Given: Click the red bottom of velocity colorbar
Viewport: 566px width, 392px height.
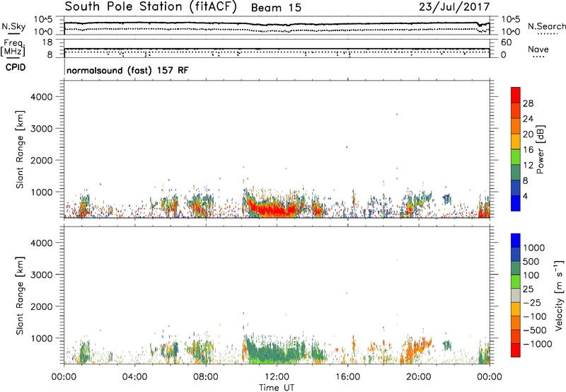Looking at the screenshot, I should click(x=516, y=350).
